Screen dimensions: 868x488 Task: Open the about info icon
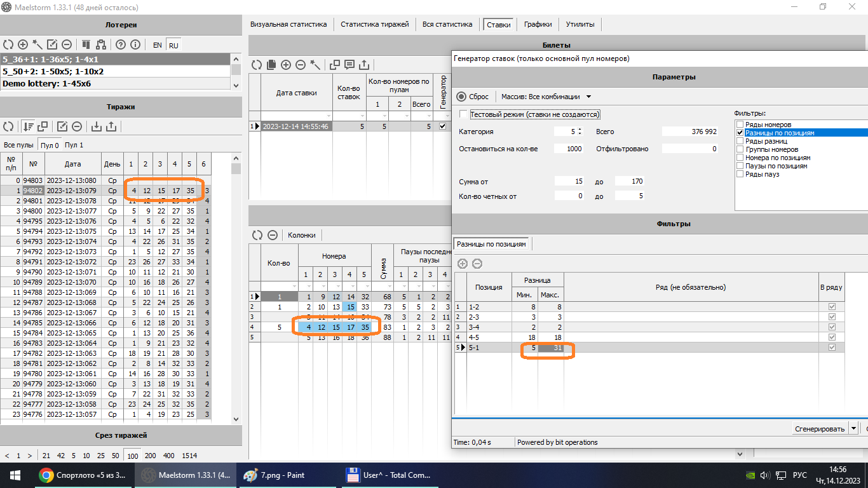pos(135,44)
